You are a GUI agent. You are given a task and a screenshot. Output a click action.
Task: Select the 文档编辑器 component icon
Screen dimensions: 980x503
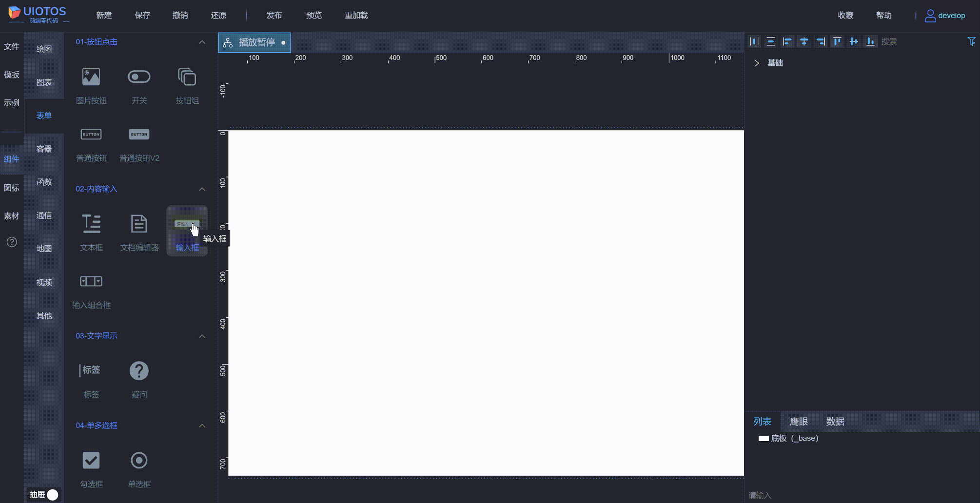point(138,223)
